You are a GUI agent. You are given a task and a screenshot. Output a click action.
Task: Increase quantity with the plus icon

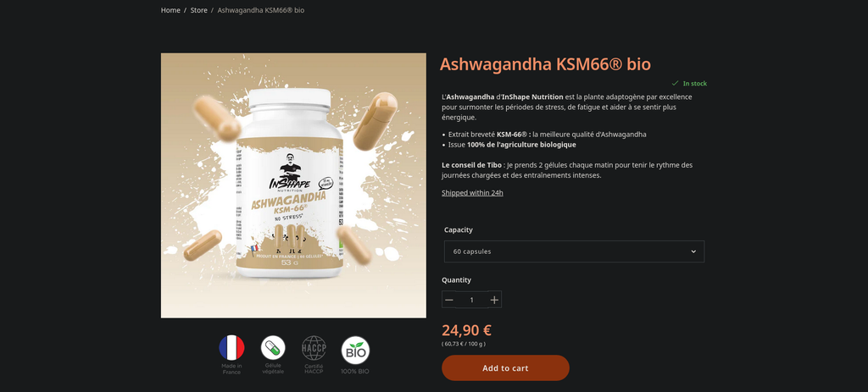pos(494,300)
